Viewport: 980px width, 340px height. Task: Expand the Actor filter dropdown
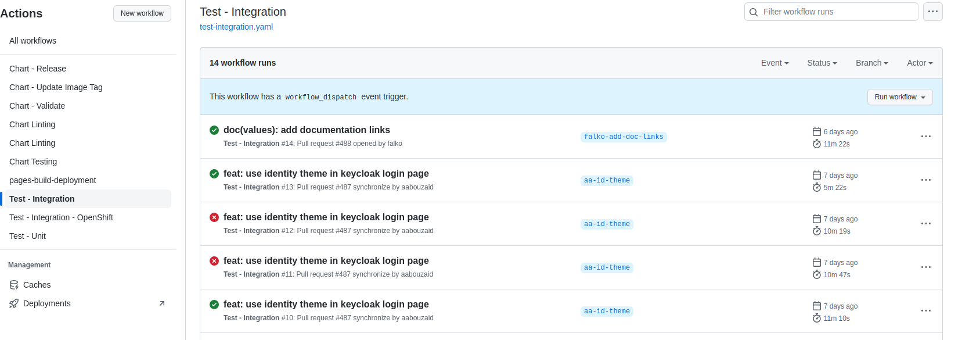click(x=920, y=63)
